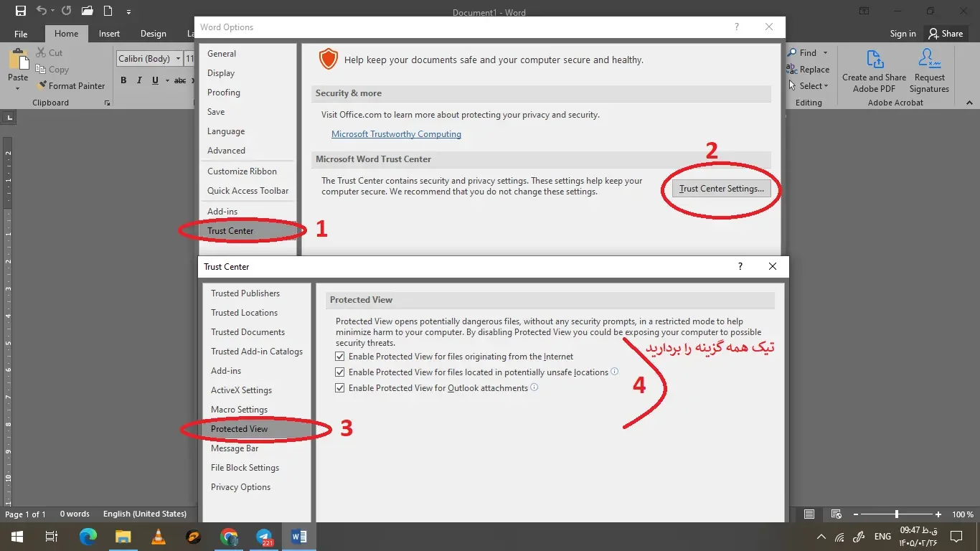Open the Select dropdown in Editing group
980x551 pixels.
808,86
